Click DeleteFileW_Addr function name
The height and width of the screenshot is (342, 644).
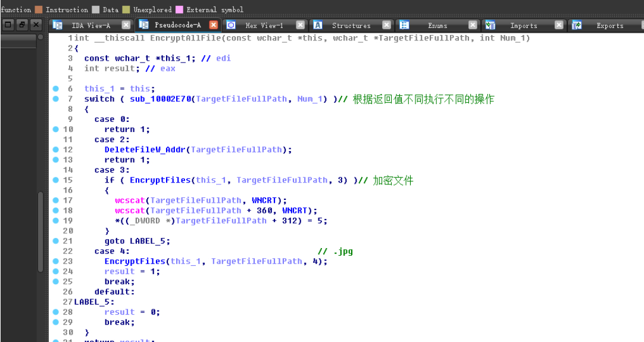click(x=145, y=149)
